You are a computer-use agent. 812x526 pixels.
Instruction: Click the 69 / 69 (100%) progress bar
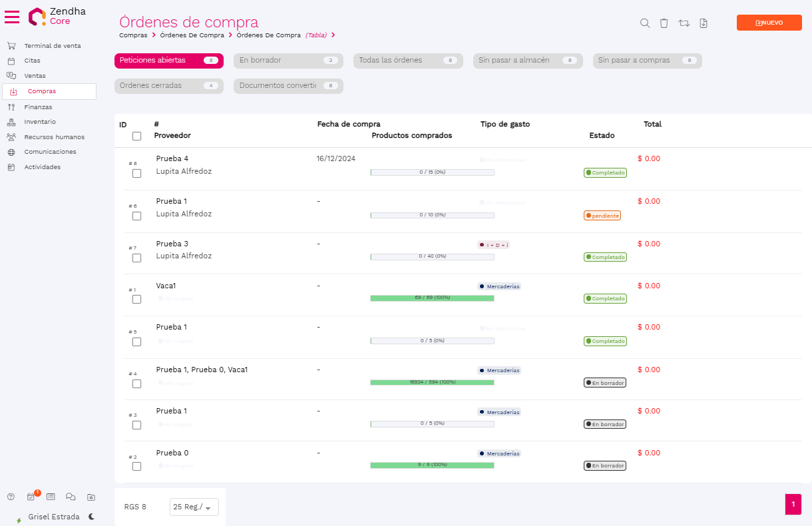[x=432, y=298]
